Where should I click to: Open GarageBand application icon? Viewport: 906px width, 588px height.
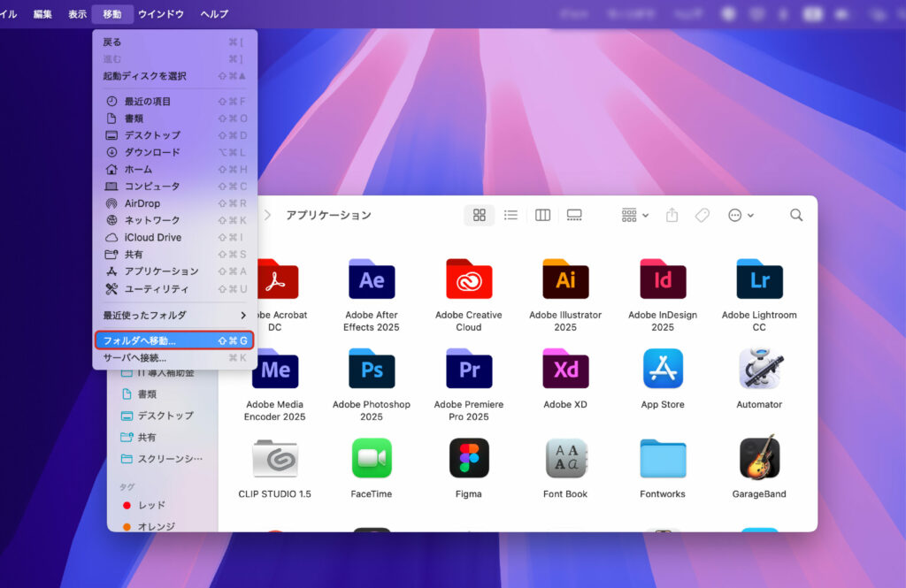click(x=759, y=458)
